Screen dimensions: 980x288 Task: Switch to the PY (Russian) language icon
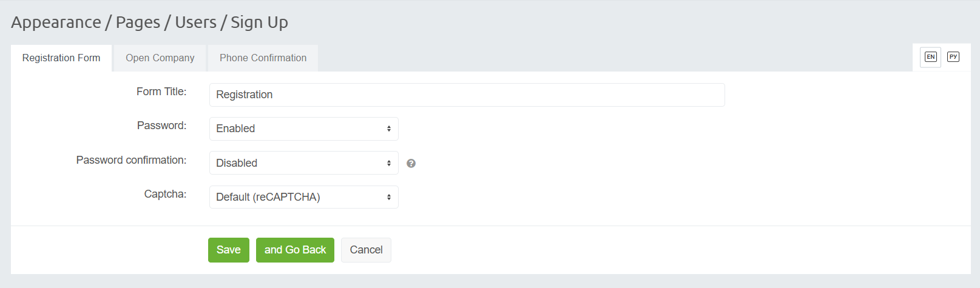[953, 57]
